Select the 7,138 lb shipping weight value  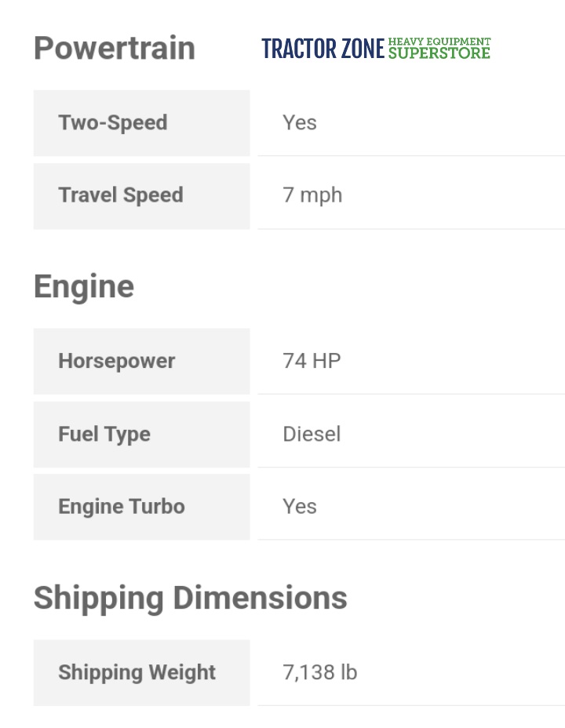pos(320,673)
